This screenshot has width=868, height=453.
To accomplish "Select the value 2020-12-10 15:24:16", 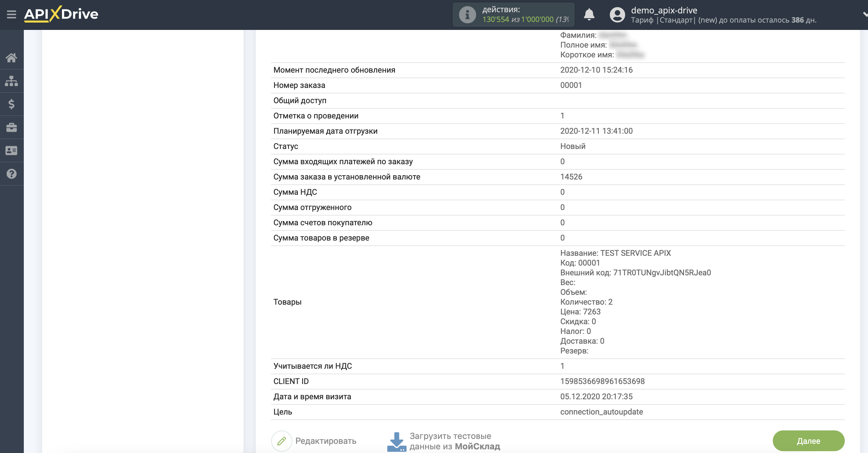I will [596, 70].
